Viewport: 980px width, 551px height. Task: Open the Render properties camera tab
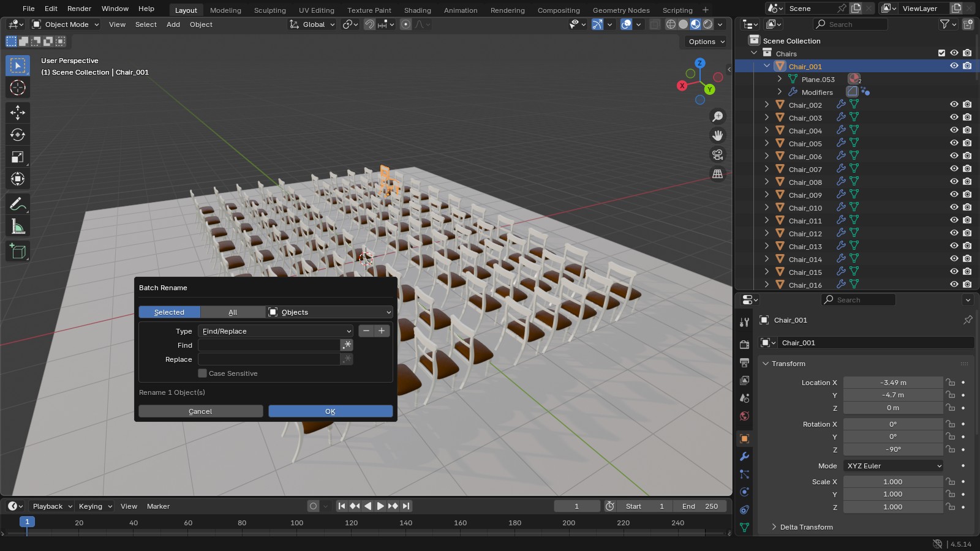pos(745,344)
